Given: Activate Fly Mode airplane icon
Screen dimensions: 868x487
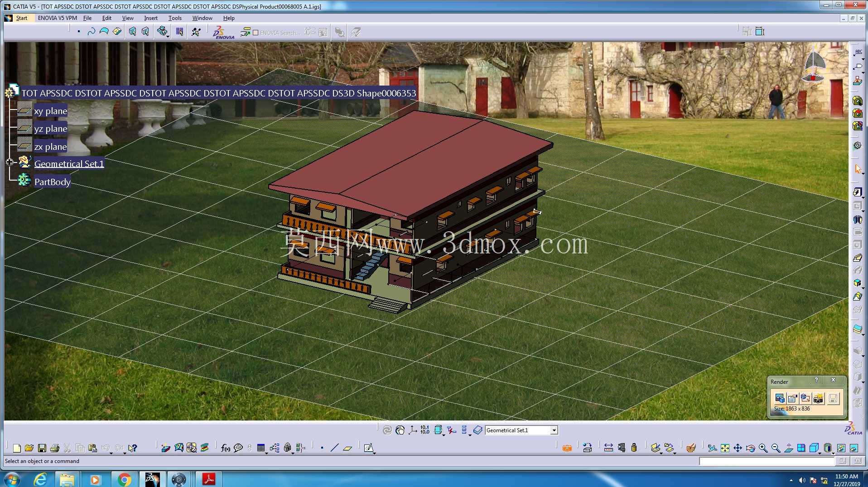Looking at the screenshot, I should 713,448.
